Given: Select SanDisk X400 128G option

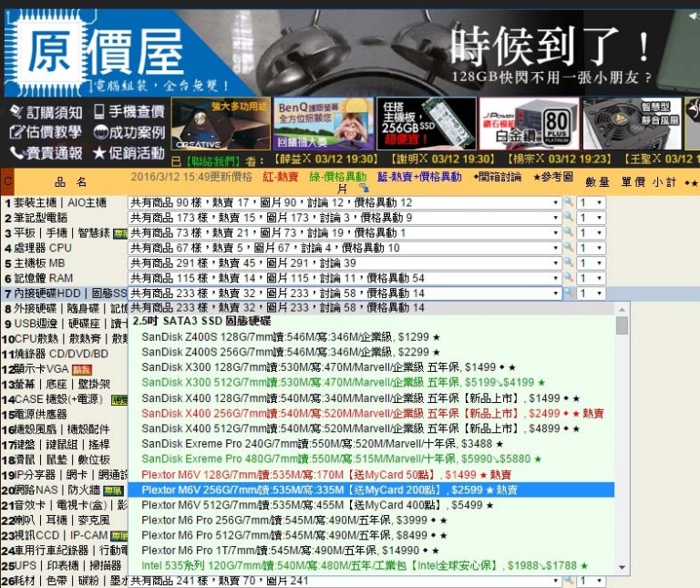Looking at the screenshot, I should [x=372, y=398].
